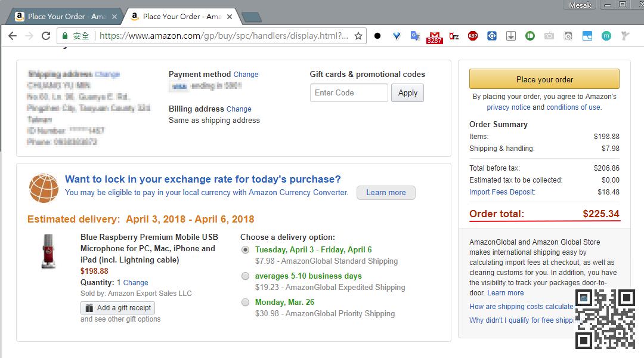Click the Google Translate extension icon
Viewport: 644px width, 358px height.
click(x=416, y=36)
